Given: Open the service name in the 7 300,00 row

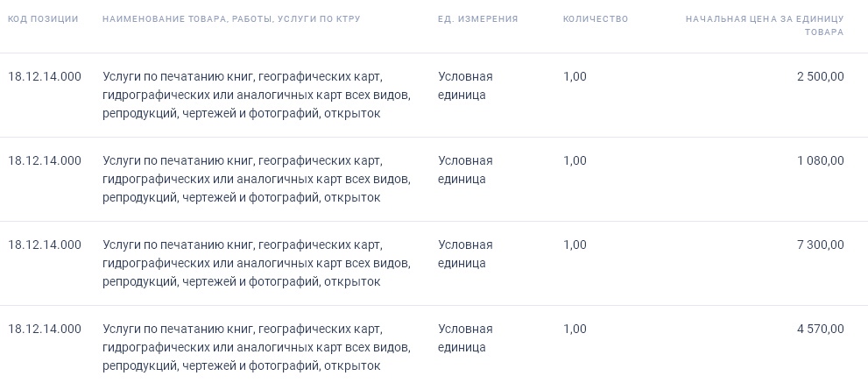Looking at the screenshot, I should click(256, 263).
